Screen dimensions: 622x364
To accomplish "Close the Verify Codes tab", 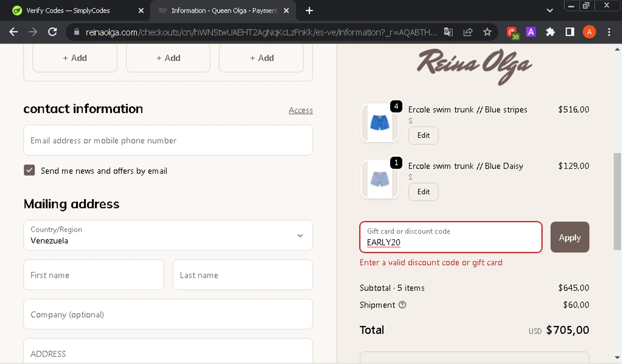I will coord(141,10).
